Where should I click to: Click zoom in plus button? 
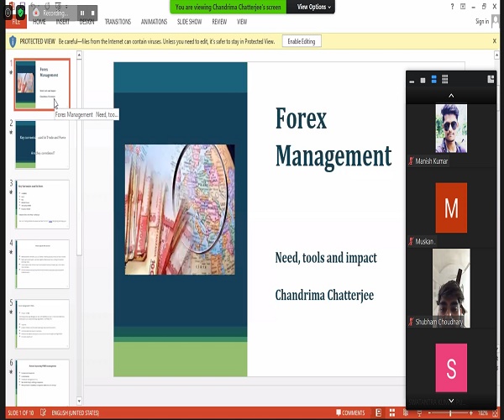[x=471, y=413]
